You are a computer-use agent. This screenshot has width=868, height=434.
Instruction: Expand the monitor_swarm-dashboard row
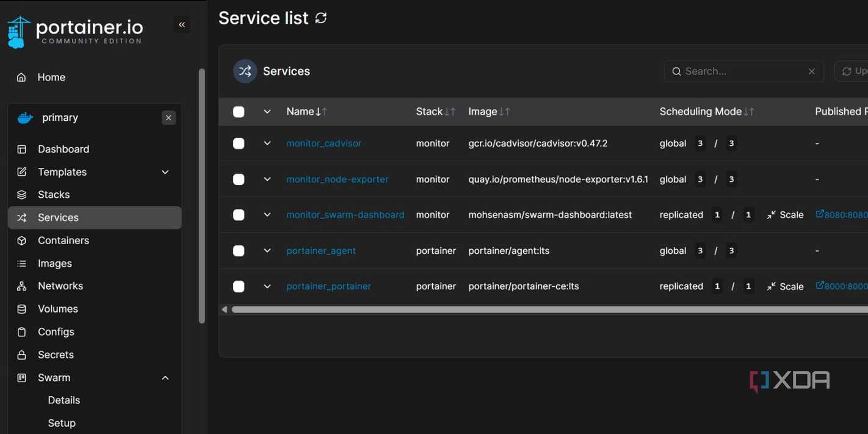(267, 215)
